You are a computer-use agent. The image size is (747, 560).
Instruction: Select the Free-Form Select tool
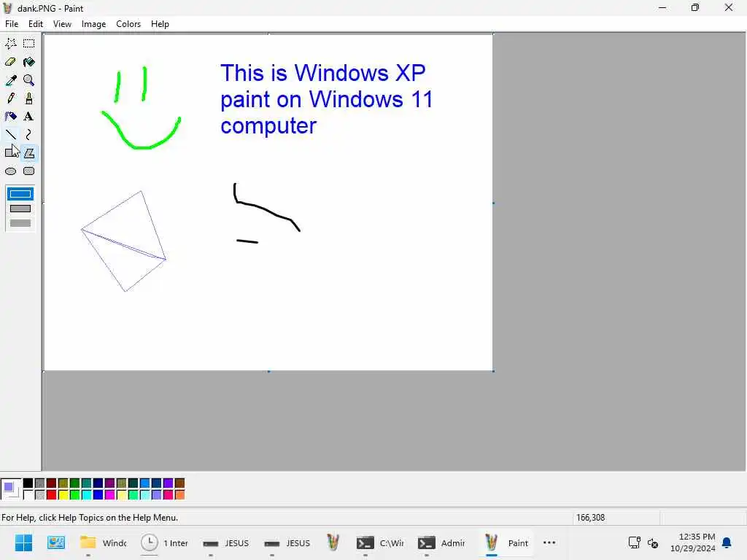click(x=11, y=43)
